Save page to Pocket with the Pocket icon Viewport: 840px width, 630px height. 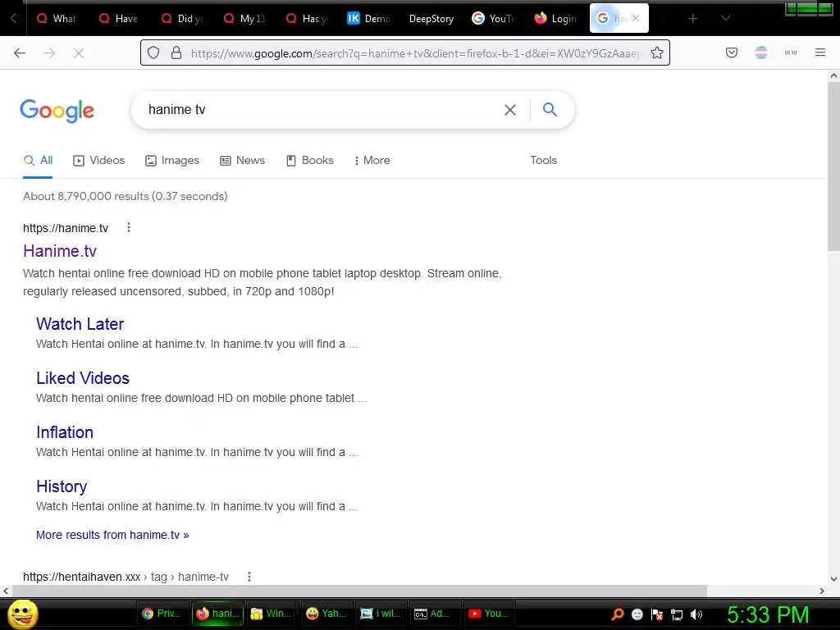[732, 52]
